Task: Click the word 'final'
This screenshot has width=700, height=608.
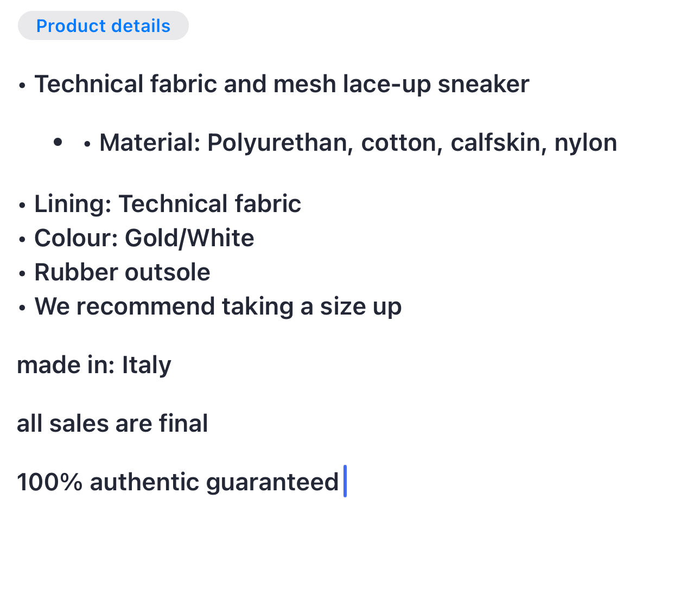Action: coord(183,424)
